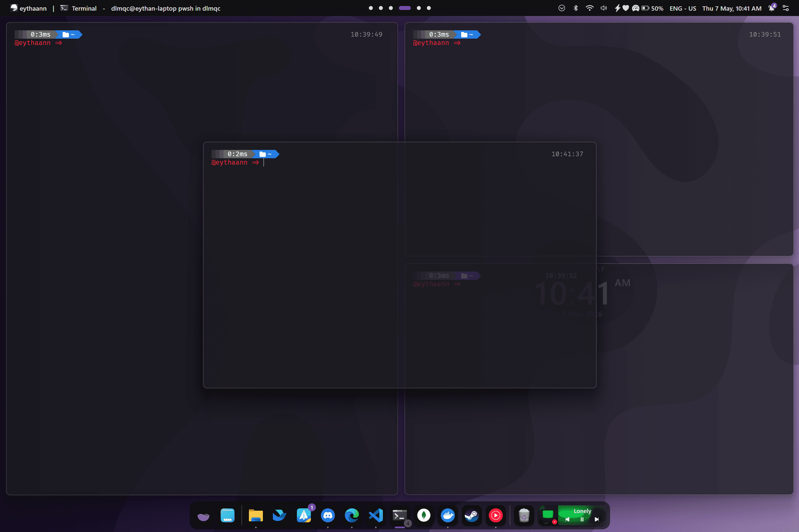Switch to the fifth workspace dot
Viewport: 799px width, 532px height.
[x=419, y=8]
